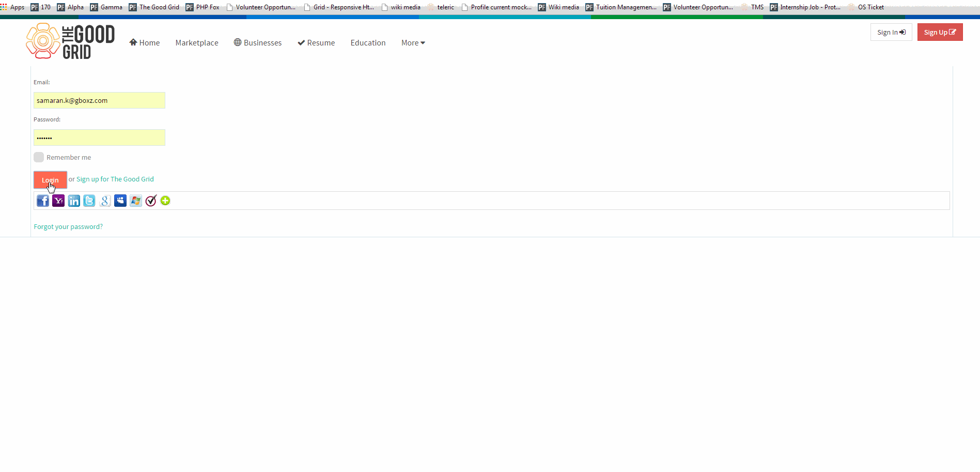Open the wiki media bookmark with the blank page icon
The image size is (980, 472).
point(401,7)
